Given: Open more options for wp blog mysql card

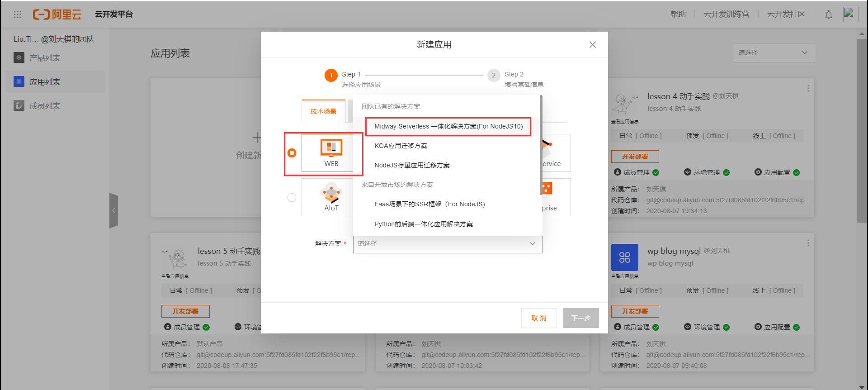Looking at the screenshot, I should [808, 243].
